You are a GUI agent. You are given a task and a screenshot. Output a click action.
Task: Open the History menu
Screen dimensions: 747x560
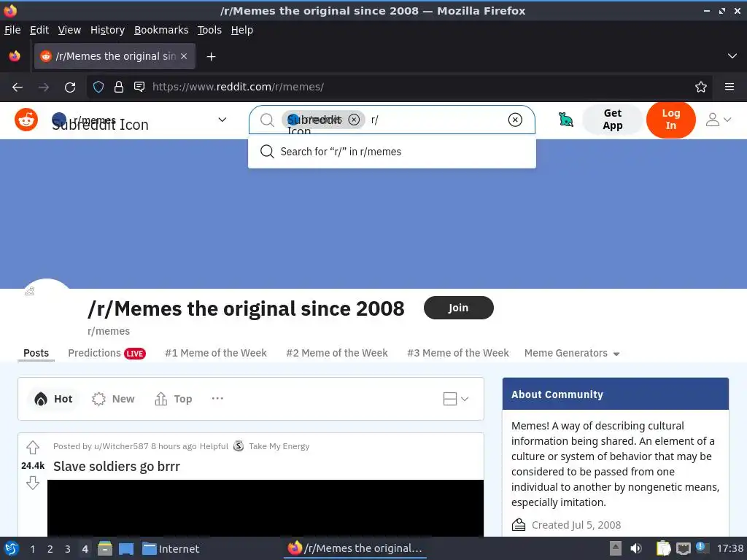108,30
